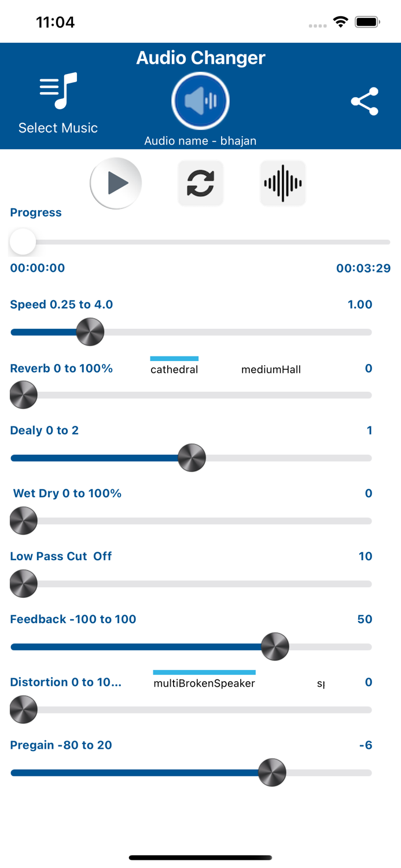The height and width of the screenshot is (868, 401).
Task: Choose the multiBrokenSpeaker distortion preset
Action: [x=204, y=683]
